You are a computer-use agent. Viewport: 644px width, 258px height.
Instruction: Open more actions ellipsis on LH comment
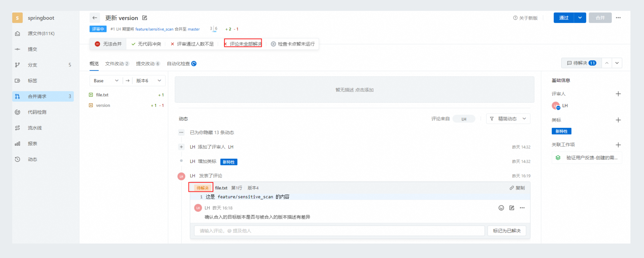click(522, 208)
